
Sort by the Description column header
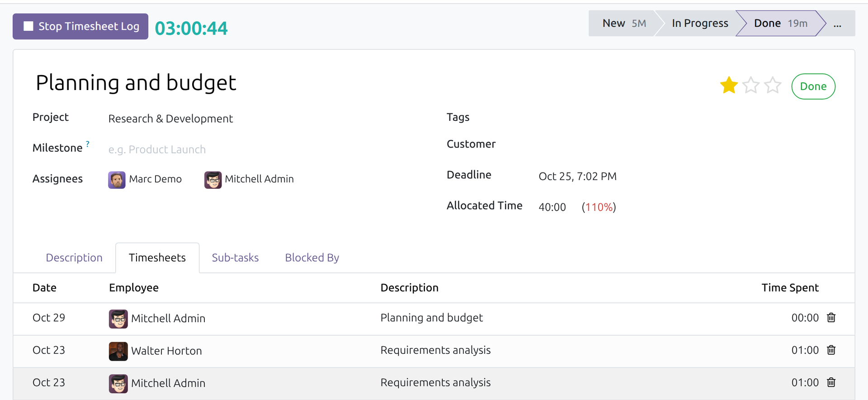pyautogui.click(x=410, y=288)
